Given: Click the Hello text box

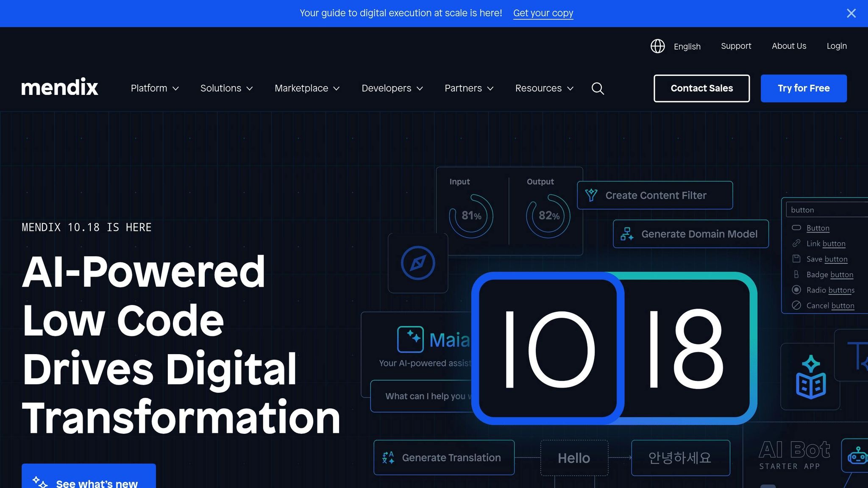Looking at the screenshot, I should coord(574,458).
